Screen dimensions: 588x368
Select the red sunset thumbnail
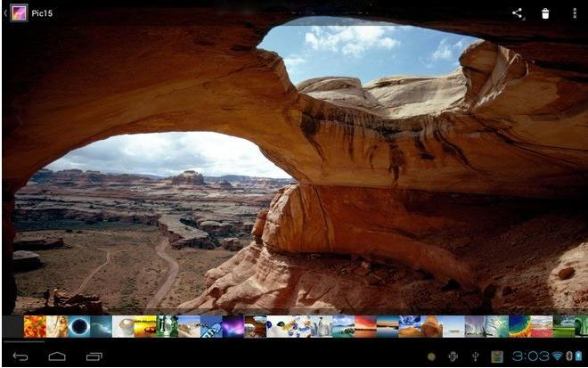coord(365,326)
